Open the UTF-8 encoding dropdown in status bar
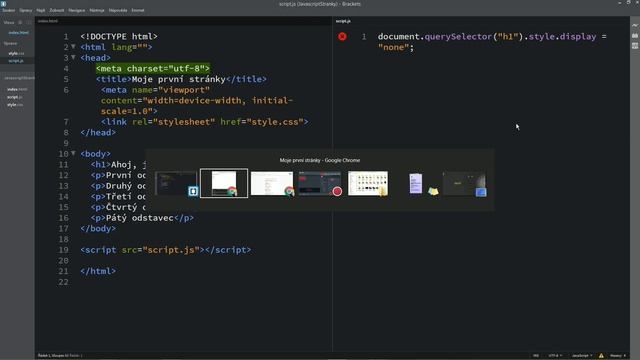 555,356
